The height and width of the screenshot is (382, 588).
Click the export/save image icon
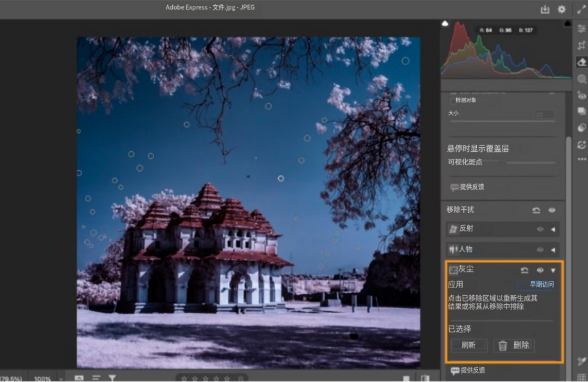545,9
